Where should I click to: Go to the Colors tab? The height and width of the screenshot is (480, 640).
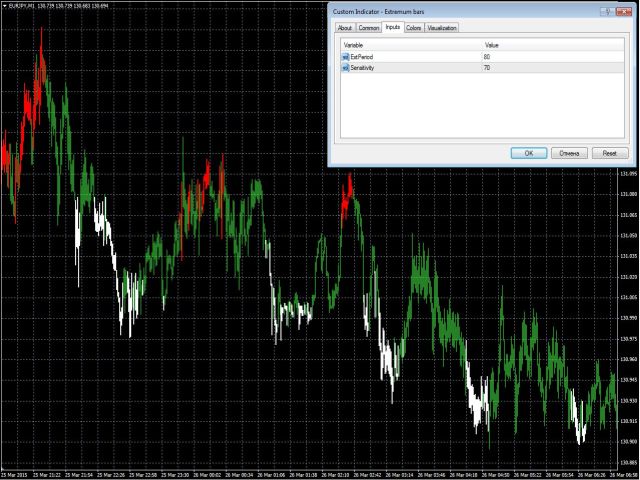pyautogui.click(x=413, y=28)
